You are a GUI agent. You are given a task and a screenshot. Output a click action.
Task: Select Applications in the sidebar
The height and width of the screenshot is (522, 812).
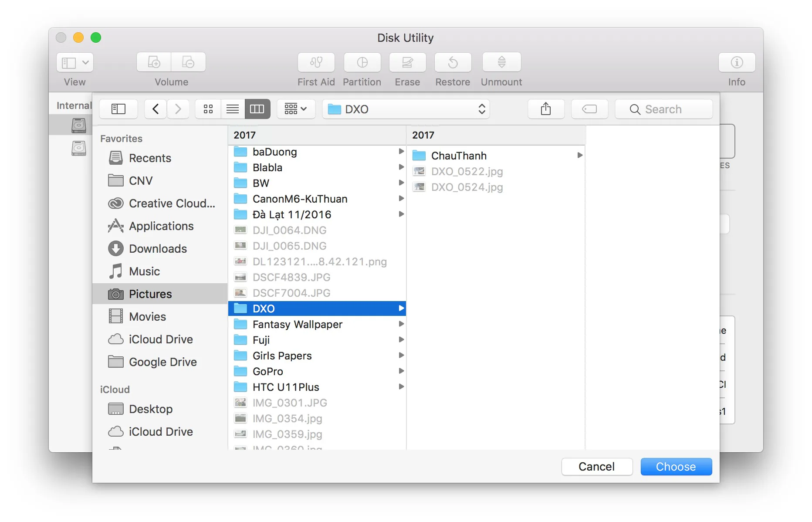(160, 226)
